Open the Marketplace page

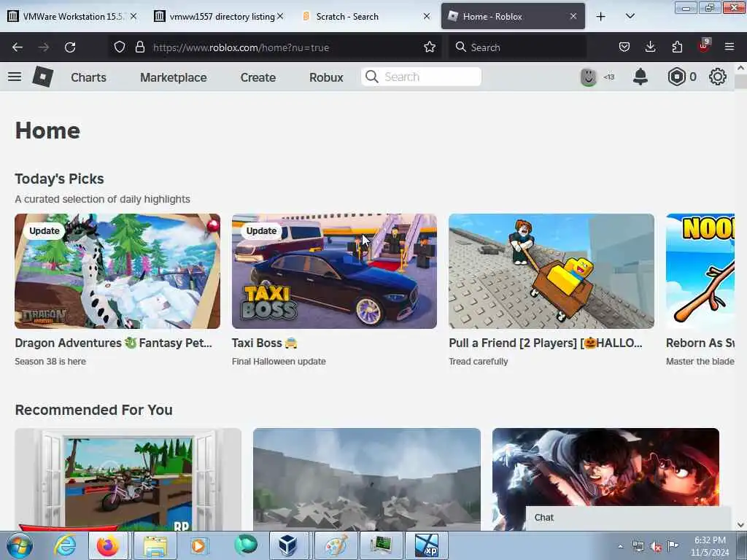174,77
